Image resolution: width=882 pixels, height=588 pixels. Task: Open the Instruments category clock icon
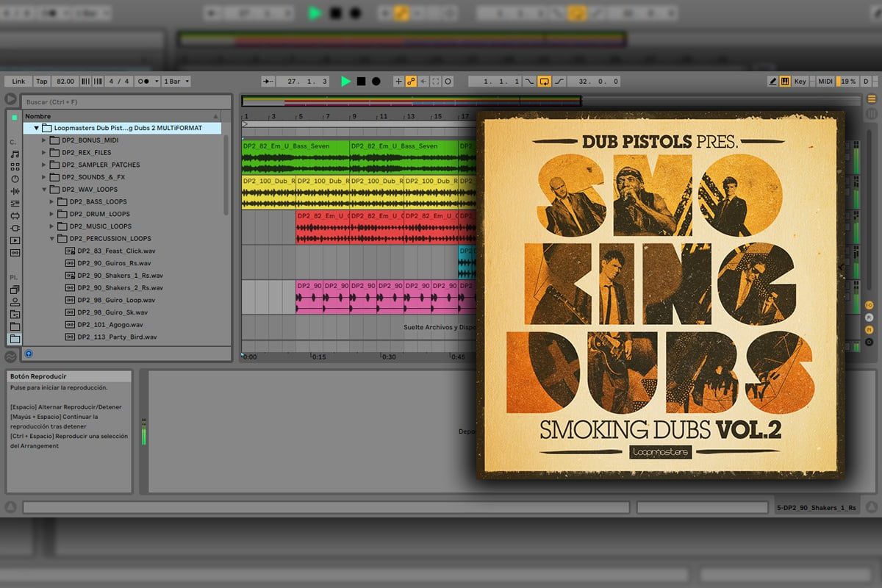coord(15,179)
